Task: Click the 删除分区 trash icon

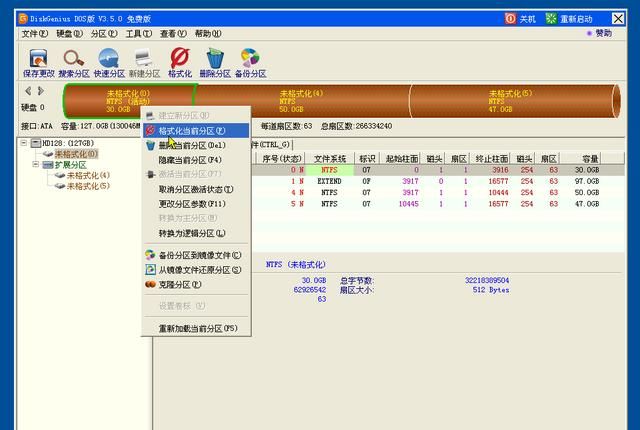Action: click(x=215, y=62)
